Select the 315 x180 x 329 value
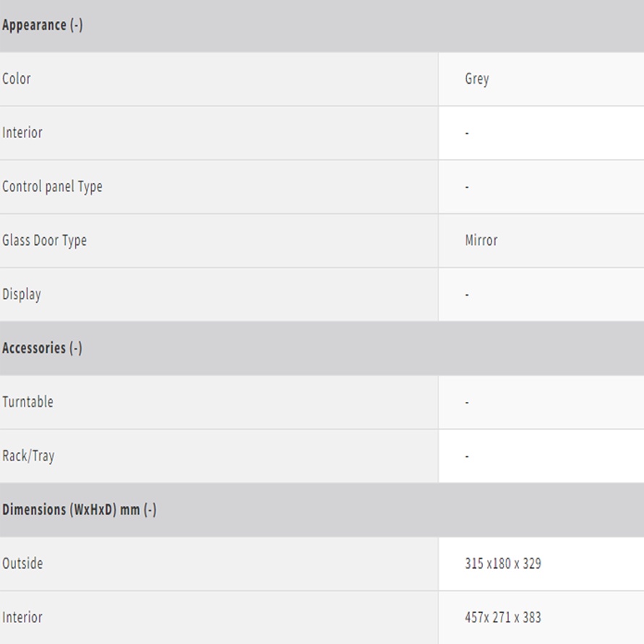 503,564
